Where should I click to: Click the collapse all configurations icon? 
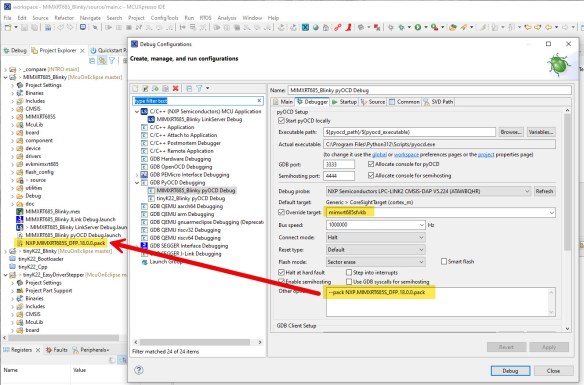[x=189, y=89]
